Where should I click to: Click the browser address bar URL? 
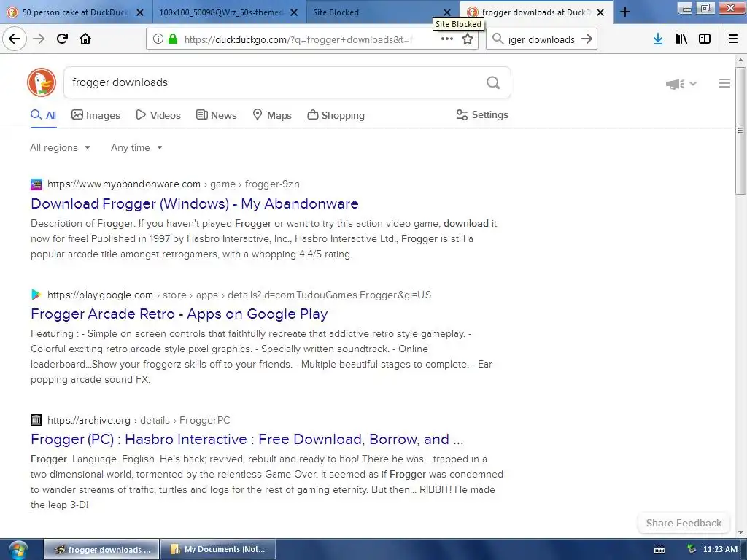(x=298, y=39)
